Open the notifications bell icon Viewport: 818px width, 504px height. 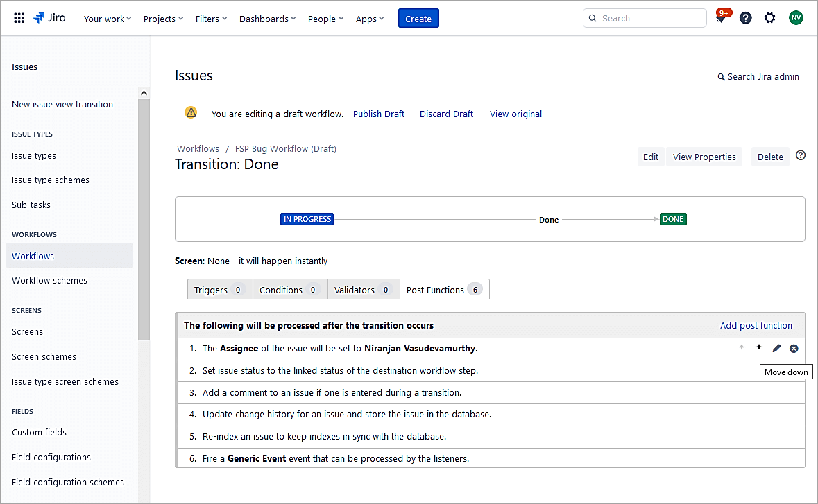721,19
